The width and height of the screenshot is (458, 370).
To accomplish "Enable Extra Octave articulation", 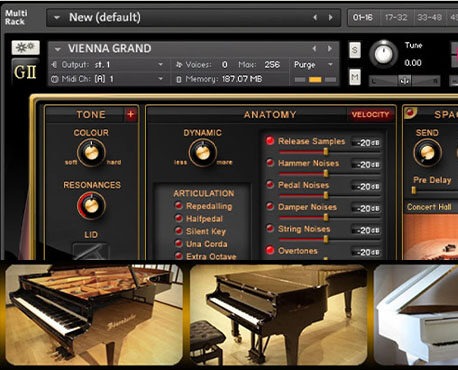I will click(x=179, y=256).
